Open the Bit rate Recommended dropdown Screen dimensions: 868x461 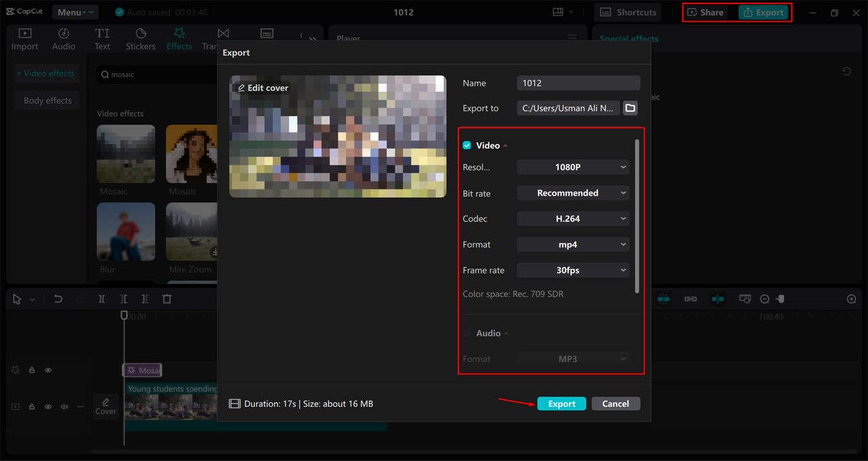point(573,193)
